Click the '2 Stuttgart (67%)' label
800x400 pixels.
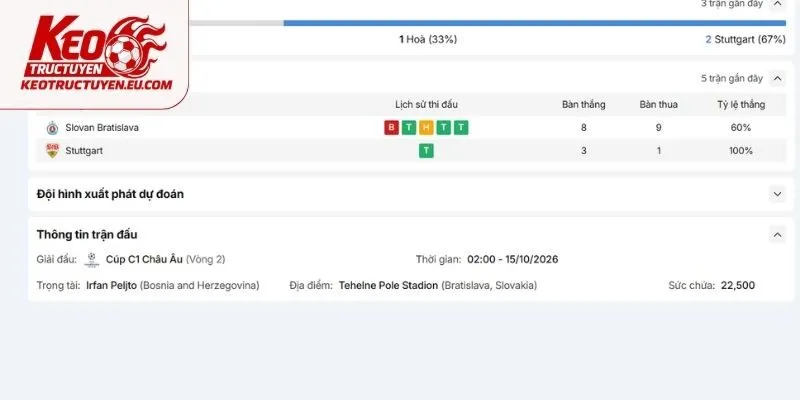tap(745, 39)
